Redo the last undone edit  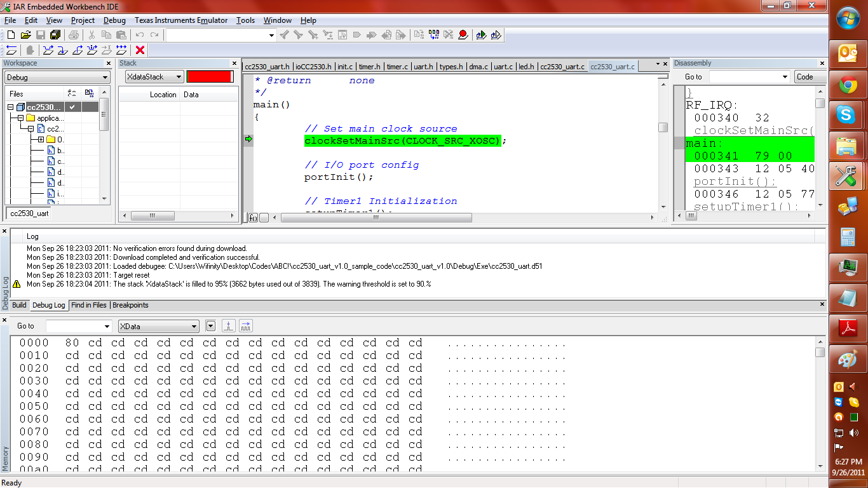click(x=154, y=35)
